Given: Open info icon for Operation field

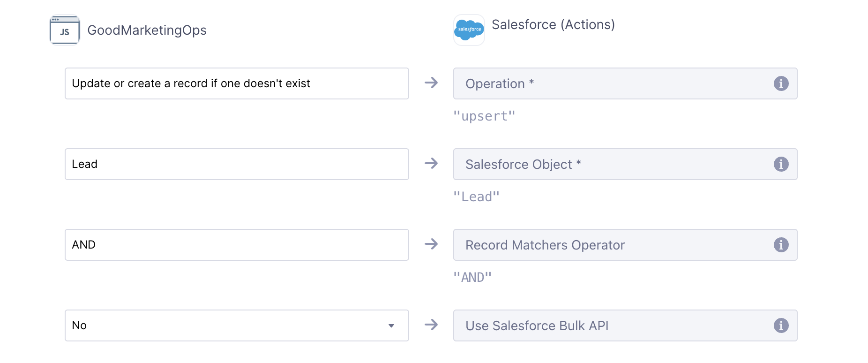Looking at the screenshot, I should (x=781, y=83).
